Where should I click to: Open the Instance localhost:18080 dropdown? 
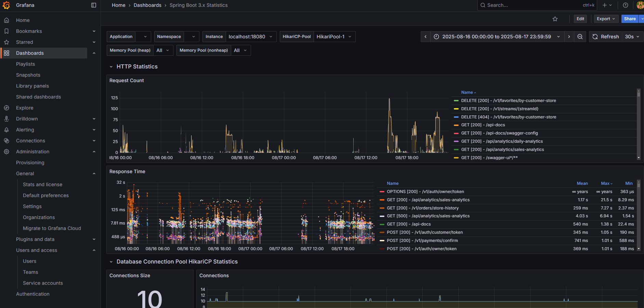(251, 37)
